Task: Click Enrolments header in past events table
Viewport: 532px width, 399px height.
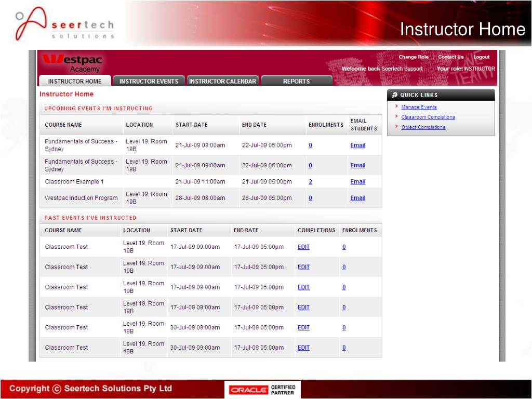Action: (x=360, y=230)
